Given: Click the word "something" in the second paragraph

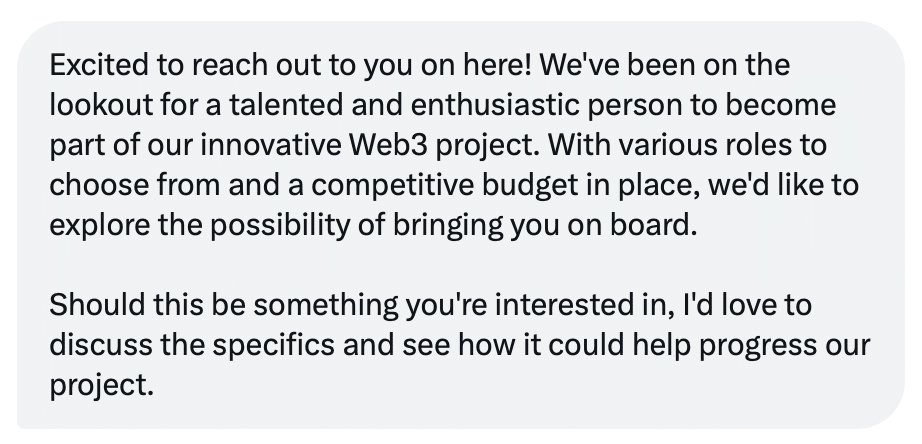Looking at the screenshot, I should pos(326,306).
